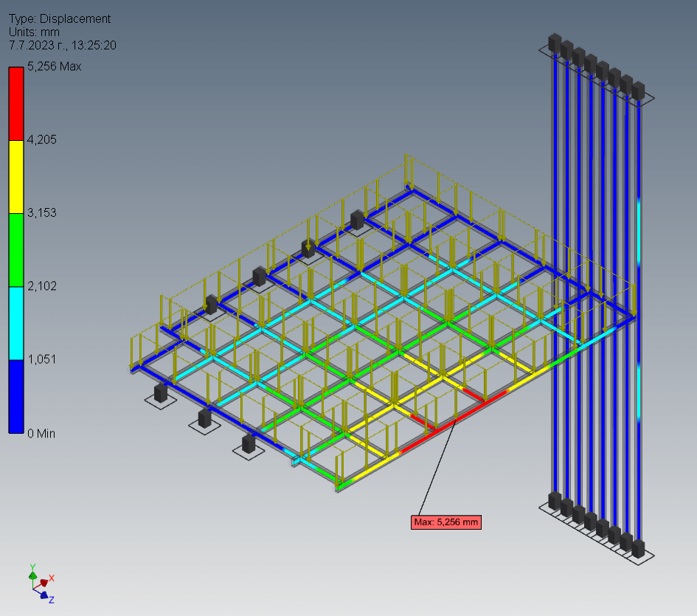Click the "Type: Displacement" result label

60,19
